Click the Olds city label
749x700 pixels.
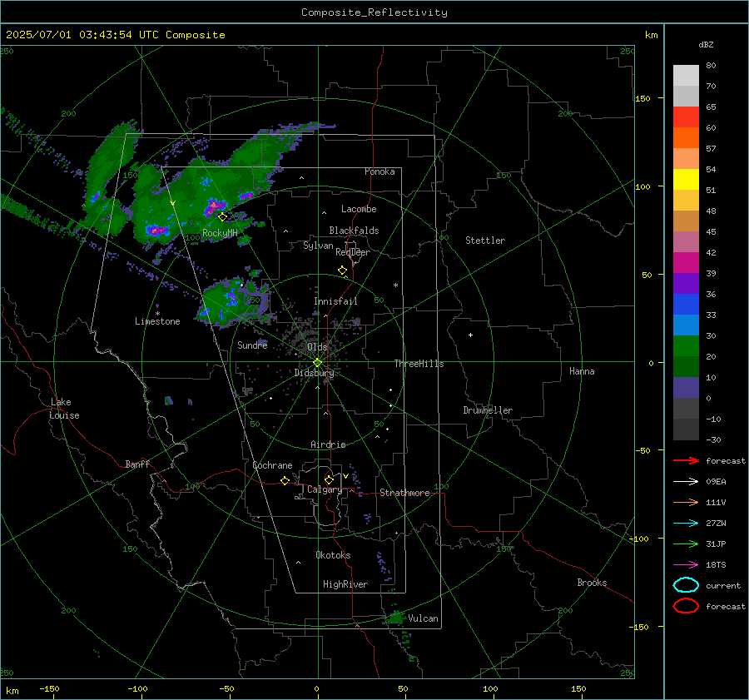pos(317,347)
